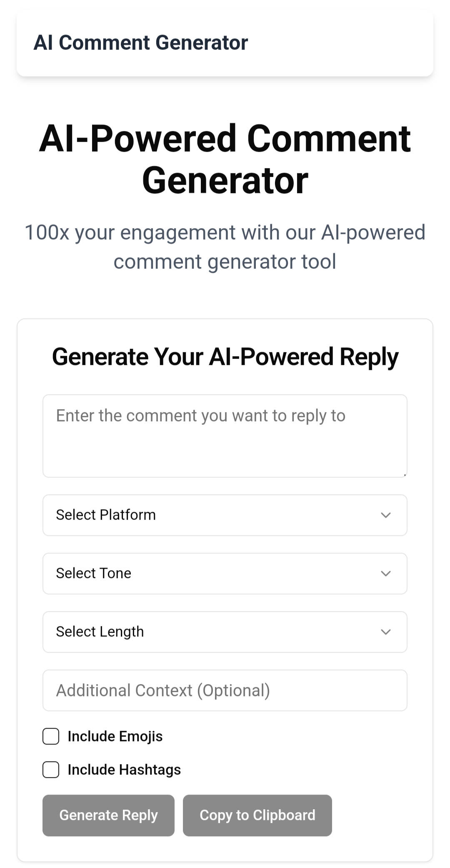Open the Select Length combo box
450x868 pixels.
tap(225, 632)
